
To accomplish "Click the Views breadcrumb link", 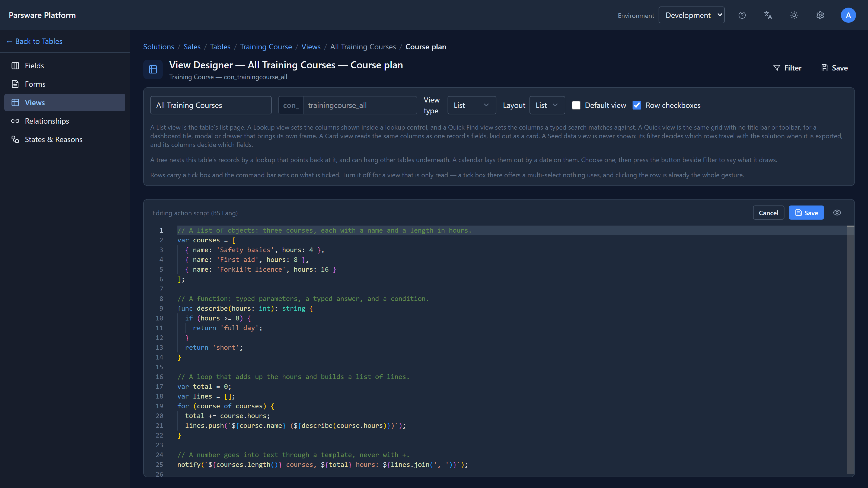I will (311, 47).
